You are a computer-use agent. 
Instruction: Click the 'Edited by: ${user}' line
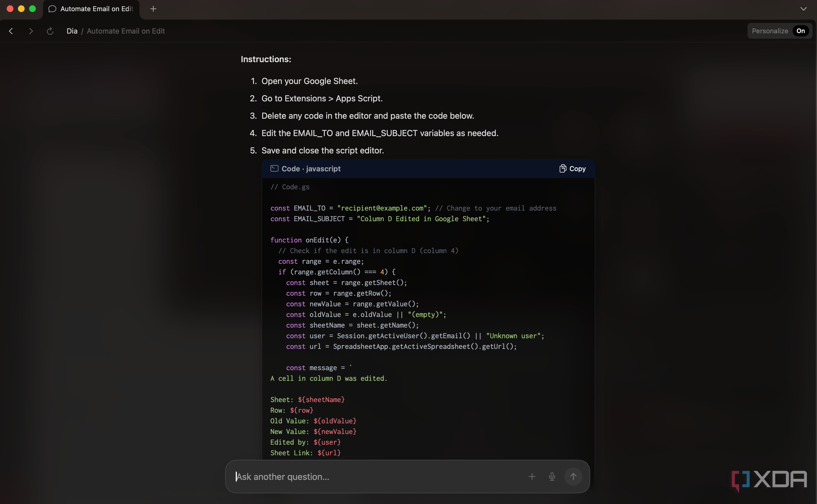click(305, 442)
